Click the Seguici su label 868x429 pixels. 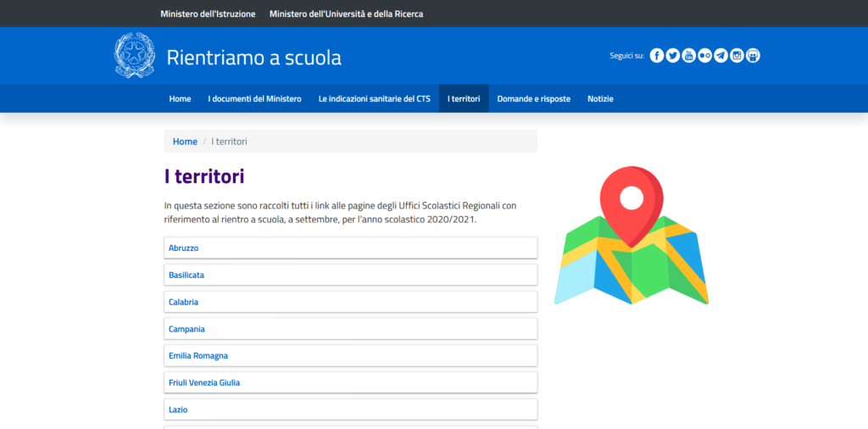[x=626, y=55]
